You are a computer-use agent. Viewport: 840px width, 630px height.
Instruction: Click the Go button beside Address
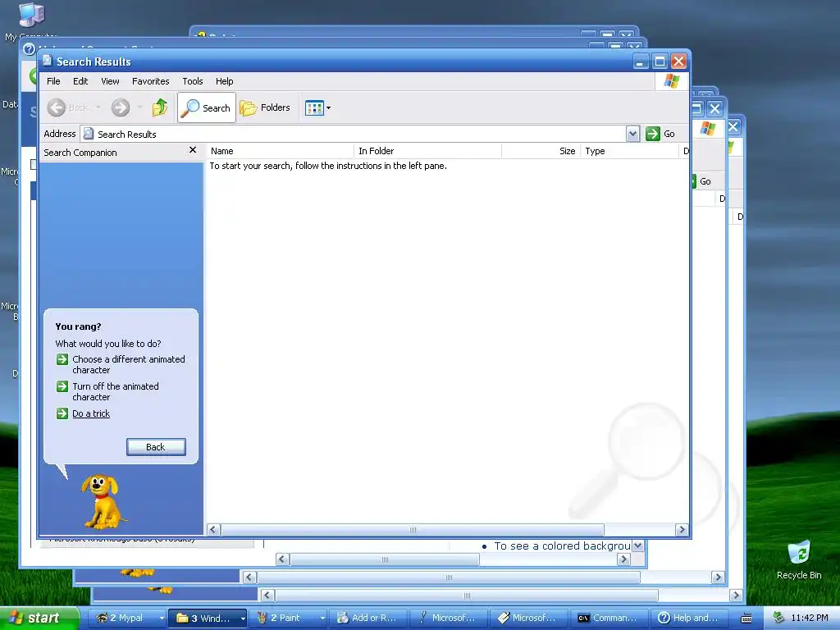(660, 134)
